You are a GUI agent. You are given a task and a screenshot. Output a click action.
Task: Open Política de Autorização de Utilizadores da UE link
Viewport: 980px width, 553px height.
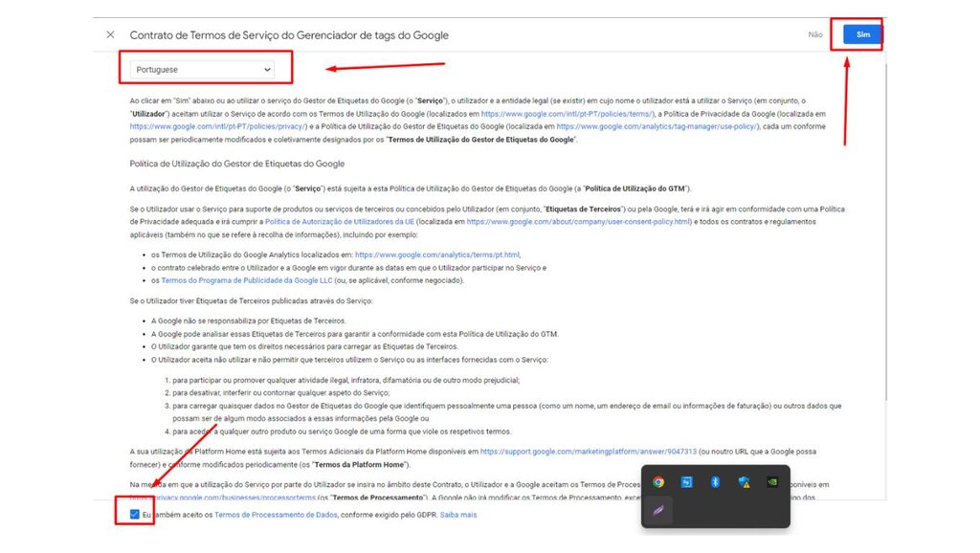pyautogui.click(x=340, y=222)
